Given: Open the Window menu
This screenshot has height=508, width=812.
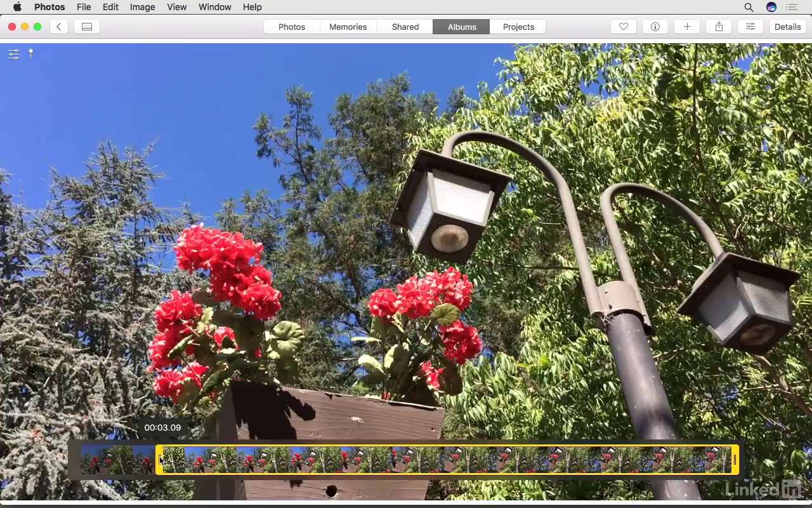Looking at the screenshot, I should (215, 7).
